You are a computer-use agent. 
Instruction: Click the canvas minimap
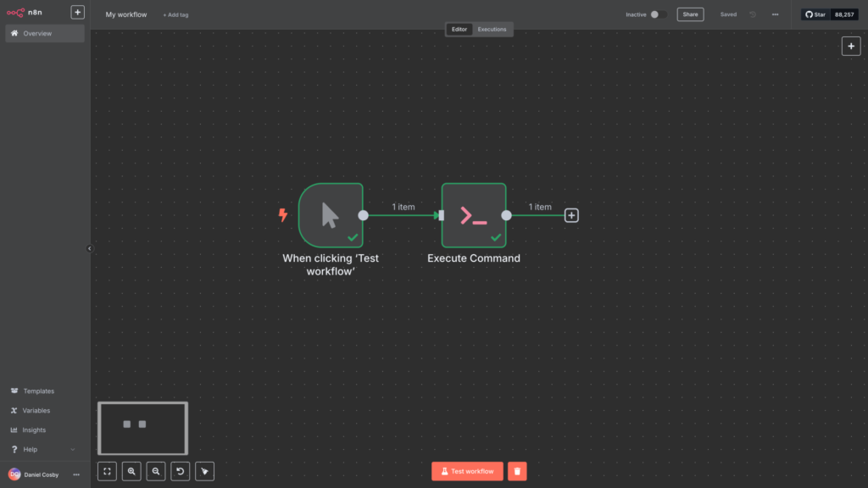click(x=142, y=428)
